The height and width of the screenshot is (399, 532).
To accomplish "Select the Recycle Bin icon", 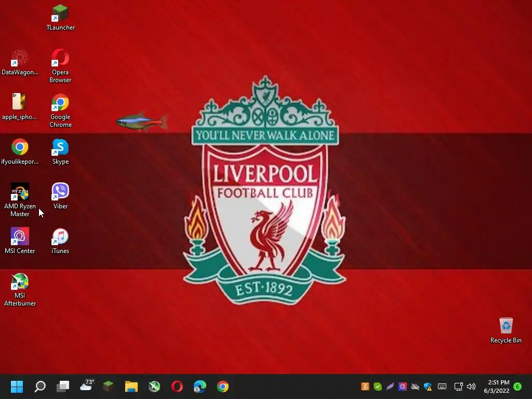I will click(x=506, y=330).
